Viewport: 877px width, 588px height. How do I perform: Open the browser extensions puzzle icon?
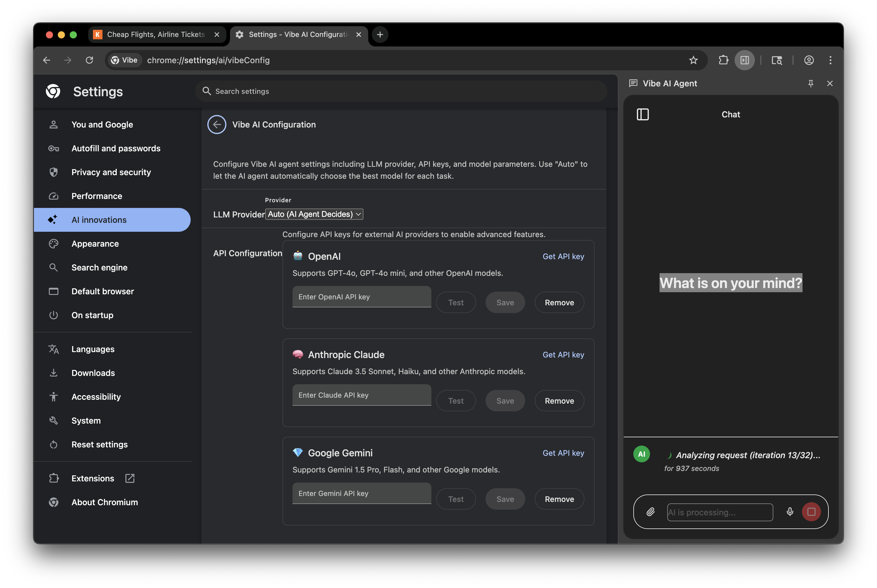724,60
